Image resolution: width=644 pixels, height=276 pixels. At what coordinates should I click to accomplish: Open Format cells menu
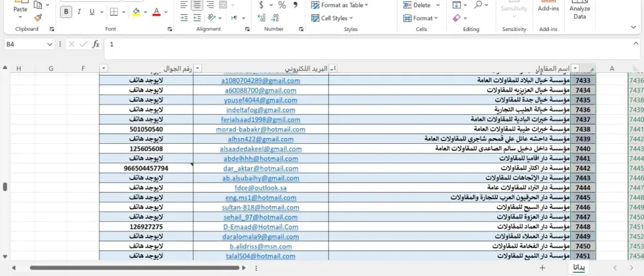421,18
